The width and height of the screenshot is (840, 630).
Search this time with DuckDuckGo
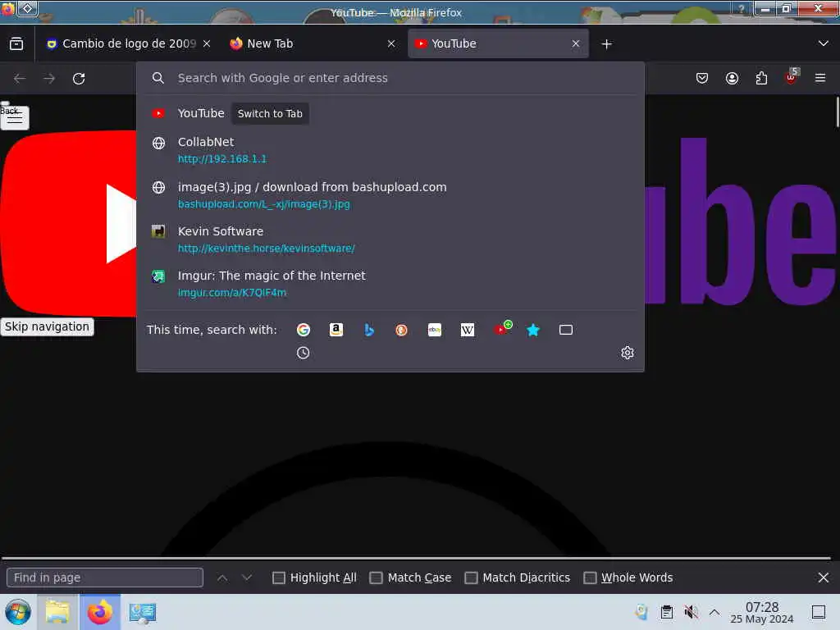click(x=401, y=330)
